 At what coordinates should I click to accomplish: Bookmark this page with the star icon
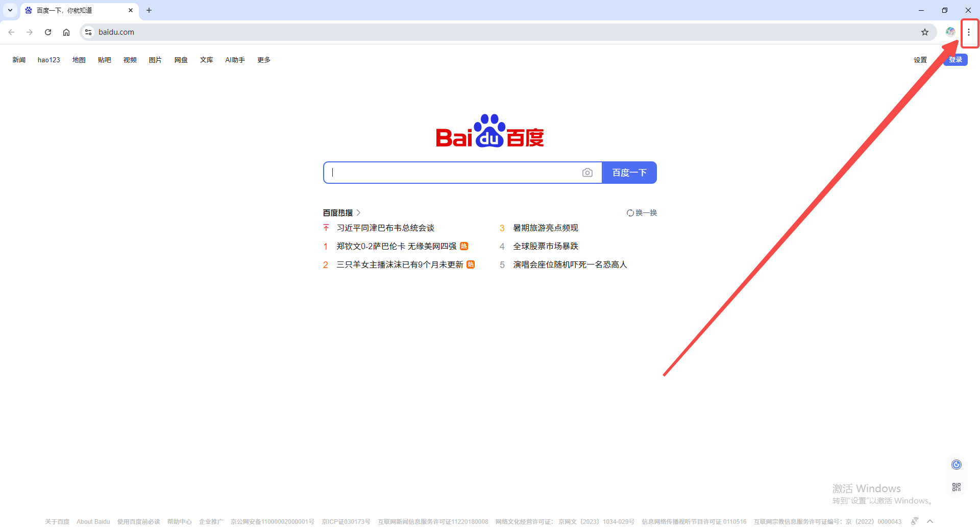tap(925, 32)
